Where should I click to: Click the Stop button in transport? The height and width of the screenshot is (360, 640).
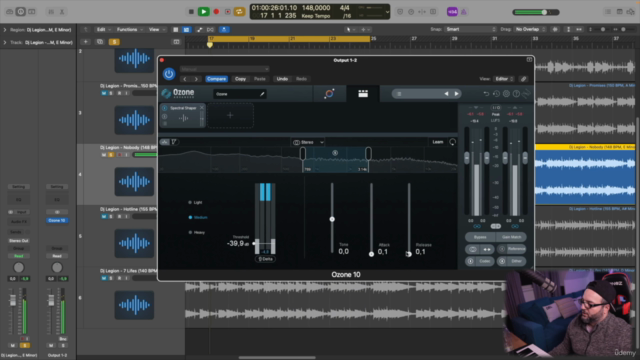[191, 12]
